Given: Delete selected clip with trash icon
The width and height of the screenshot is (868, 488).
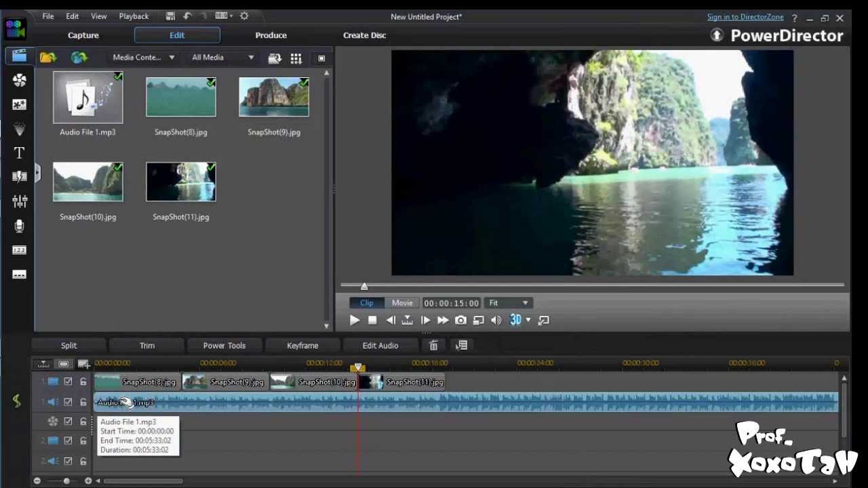Looking at the screenshot, I should (x=433, y=346).
